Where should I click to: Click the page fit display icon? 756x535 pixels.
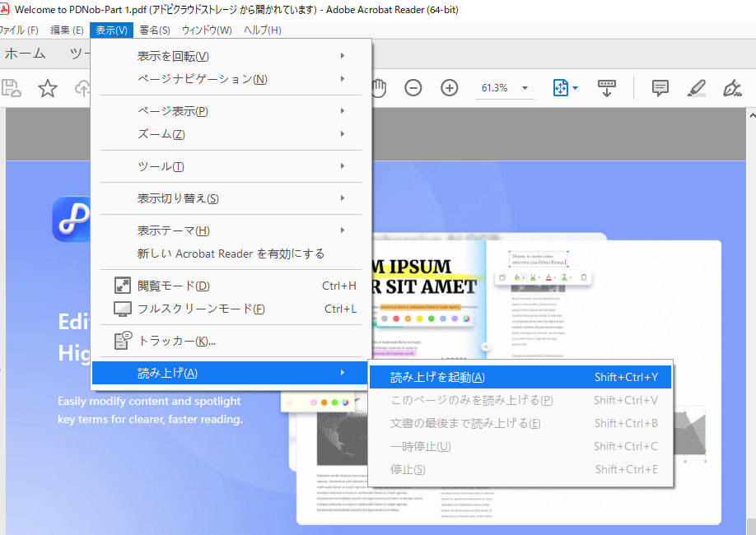[x=560, y=87]
